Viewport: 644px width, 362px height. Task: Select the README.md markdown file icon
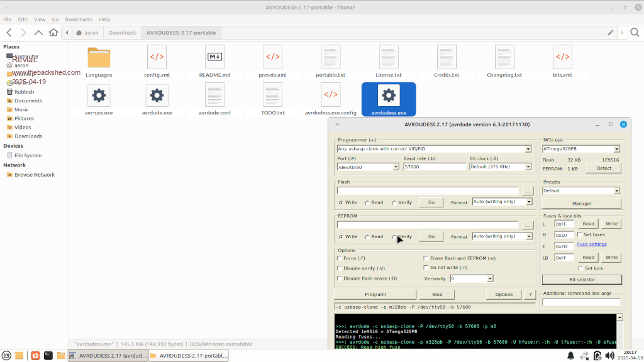tap(214, 57)
